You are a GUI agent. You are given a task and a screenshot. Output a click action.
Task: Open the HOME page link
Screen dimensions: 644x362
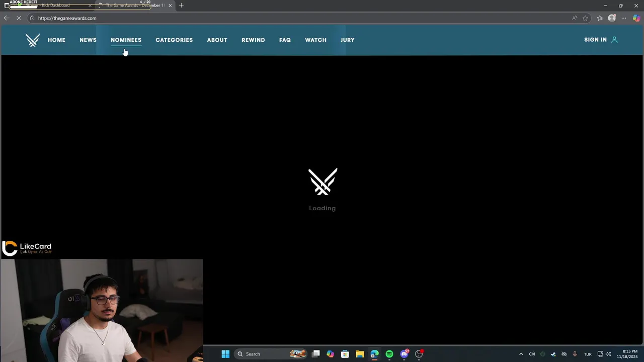pos(56,40)
